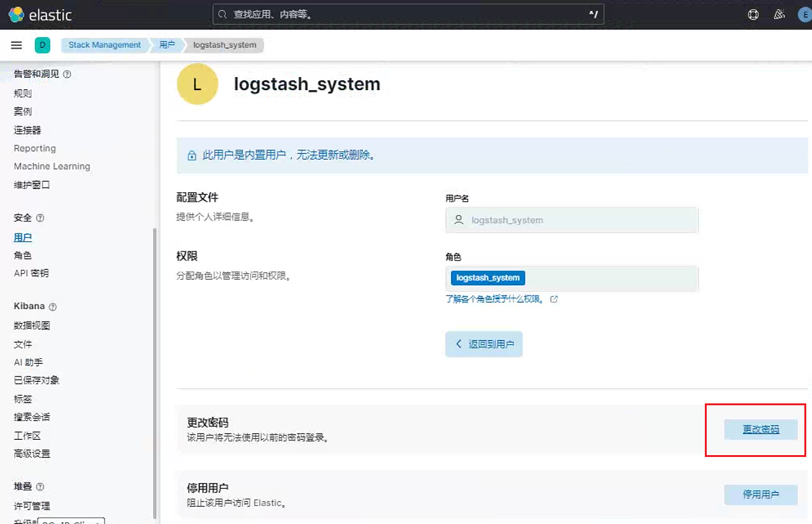Open API 密钥 in the sidebar
Image resolution: width=812 pixels, height=524 pixels.
[x=31, y=273]
